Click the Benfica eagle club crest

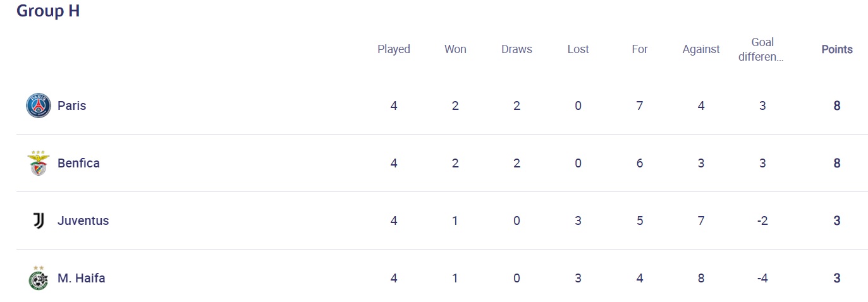(39, 163)
